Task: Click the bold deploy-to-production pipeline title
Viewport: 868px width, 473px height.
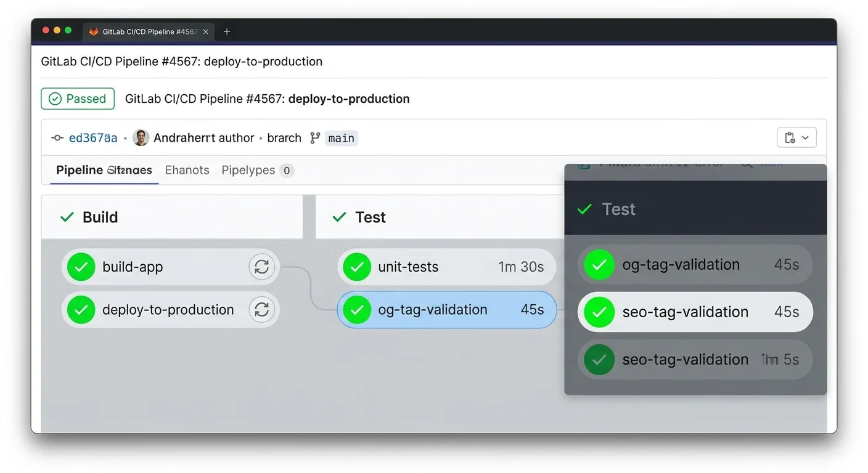Action: 349,99
